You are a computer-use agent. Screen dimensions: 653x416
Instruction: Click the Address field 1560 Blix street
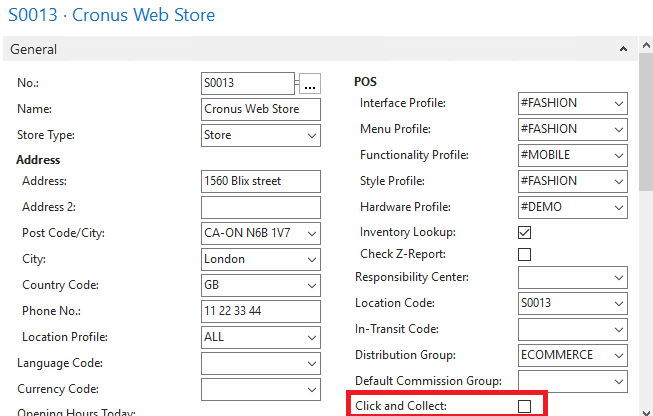pyautogui.click(x=261, y=181)
